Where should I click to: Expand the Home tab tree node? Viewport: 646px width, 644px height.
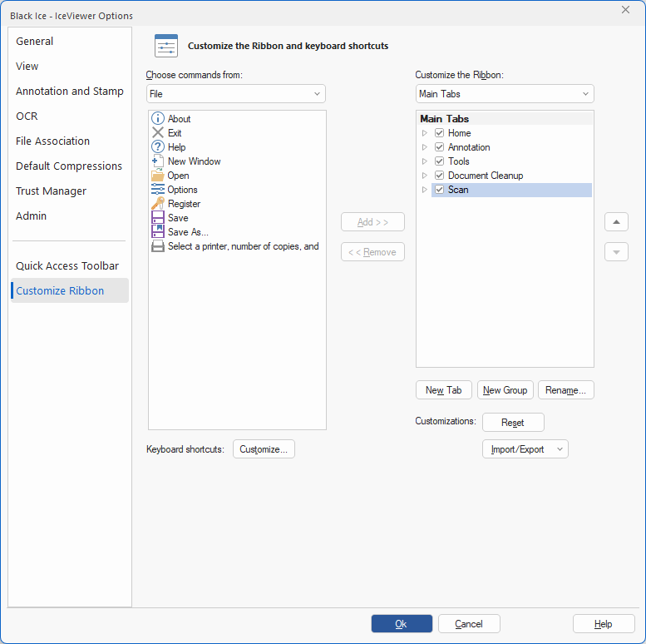pyautogui.click(x=424, y=133)
